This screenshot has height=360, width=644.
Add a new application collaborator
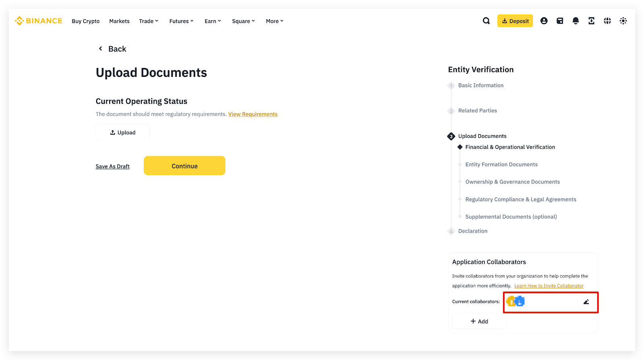(479, 321)
